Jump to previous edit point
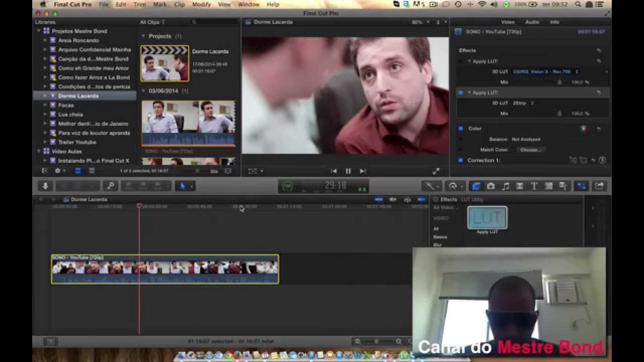This screenshot has height=362, width=644. pyautogui.click(x=334, y=171)
